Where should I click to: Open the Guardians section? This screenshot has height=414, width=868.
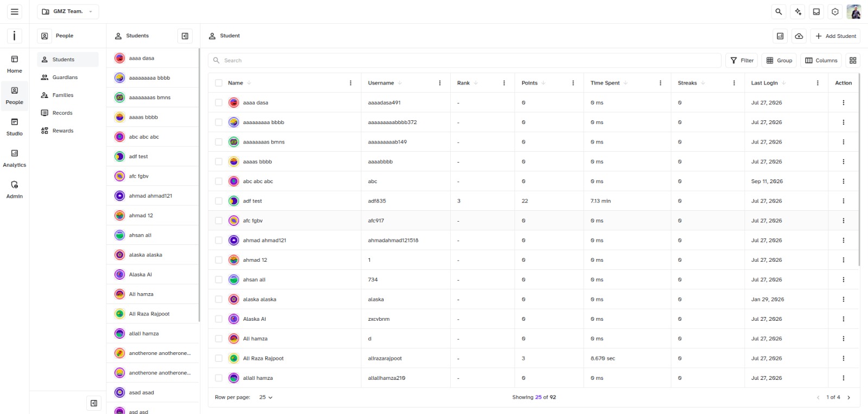pos(68,77)
